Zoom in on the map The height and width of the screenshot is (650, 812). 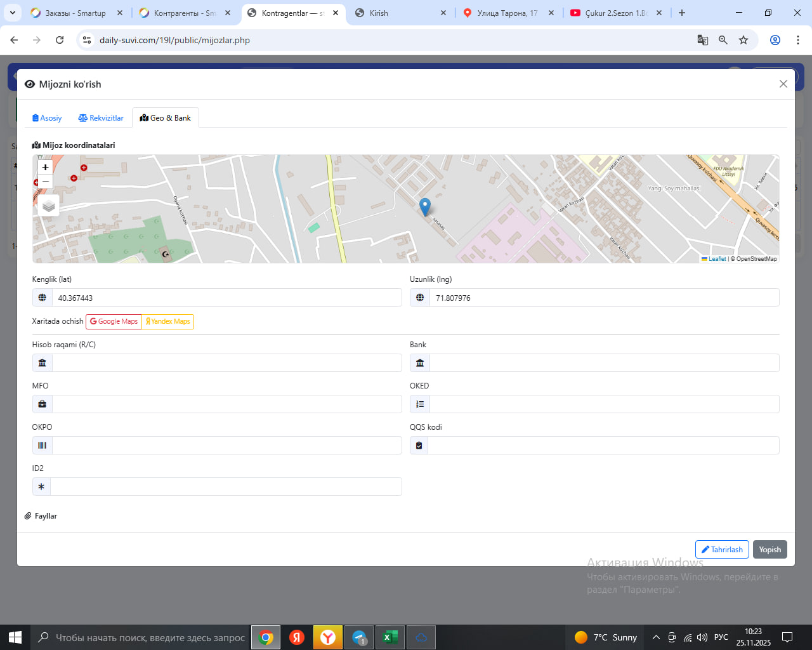pyautogui.click(x=46, y=168)
